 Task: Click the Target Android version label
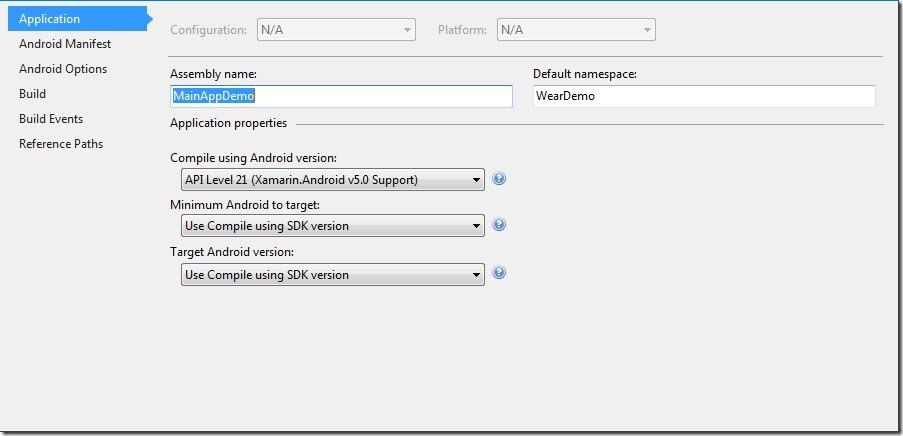coord(232,252)
